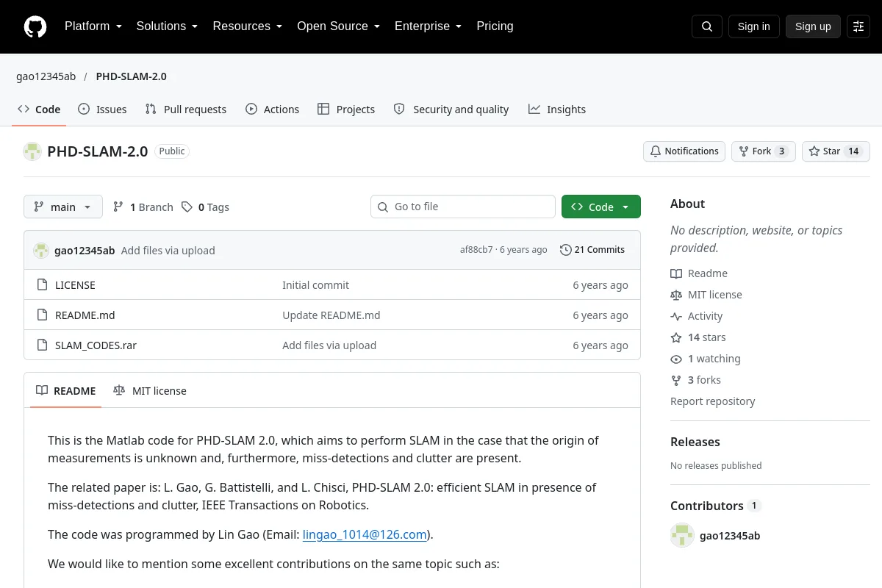This screenshot has height=588, width=882.
Task: Open appearance settings icon in header
Action: pyautogui.click(x=858, y=26)
